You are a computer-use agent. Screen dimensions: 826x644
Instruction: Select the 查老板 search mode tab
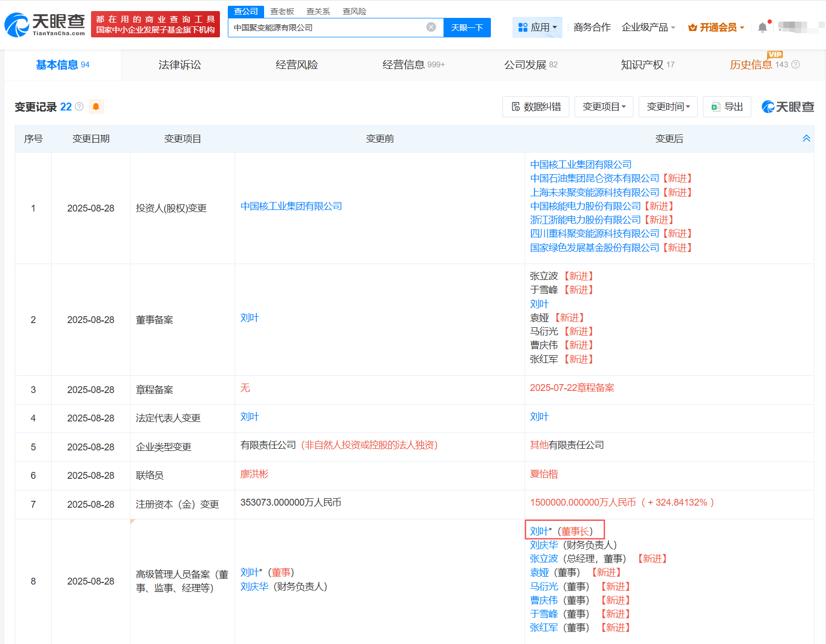click(x=282, y=11)
